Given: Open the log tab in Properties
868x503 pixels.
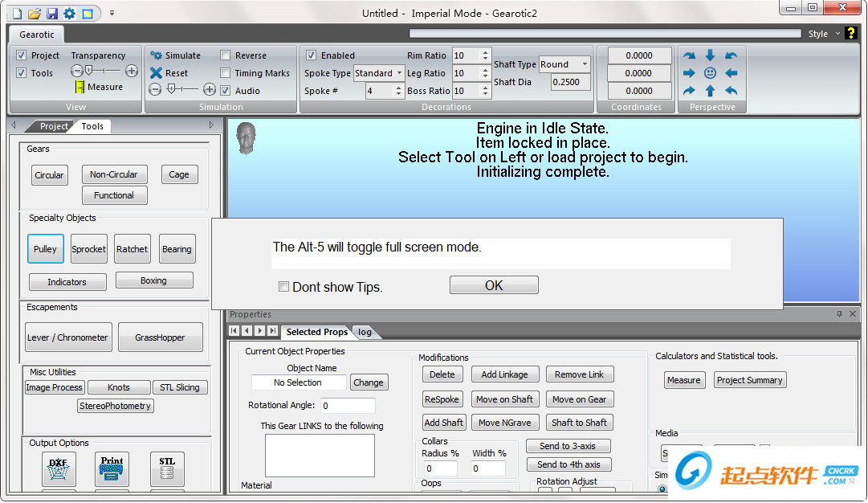Looking at the screenshot, I should (x=365, y=332).
